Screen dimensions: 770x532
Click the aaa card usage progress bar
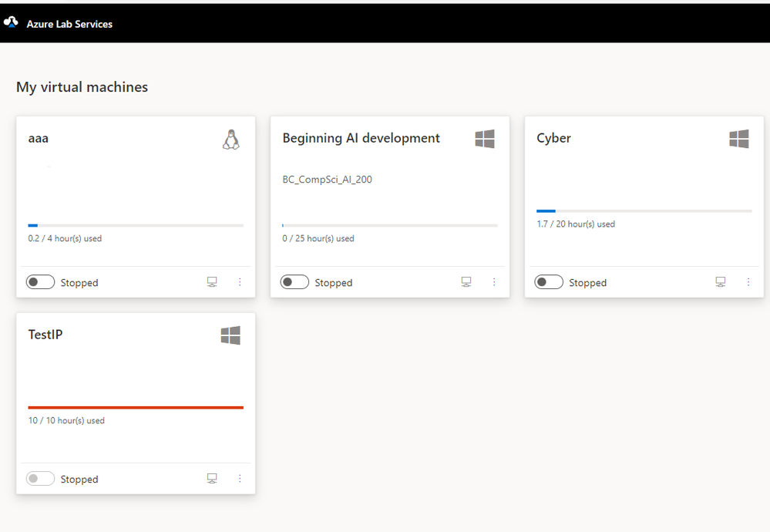pos(136,225)
